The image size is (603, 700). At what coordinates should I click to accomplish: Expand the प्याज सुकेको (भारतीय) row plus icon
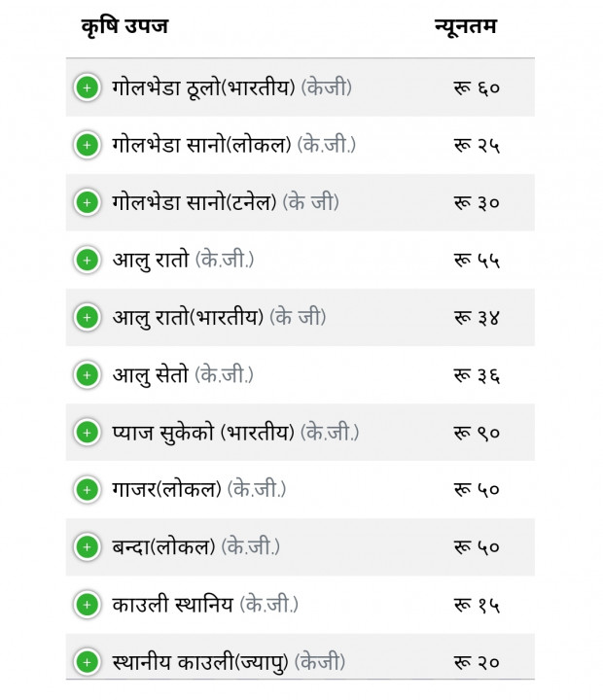pos(88,432)
